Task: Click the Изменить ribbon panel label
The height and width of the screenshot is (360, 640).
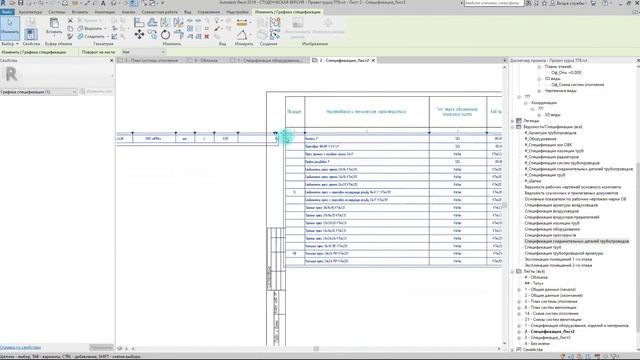Action: (x=172, y=44)
